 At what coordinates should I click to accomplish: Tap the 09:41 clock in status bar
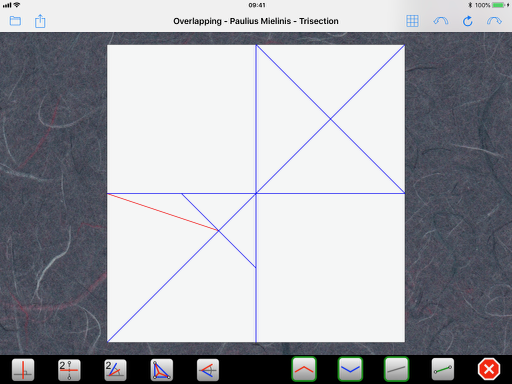[257, 5]
